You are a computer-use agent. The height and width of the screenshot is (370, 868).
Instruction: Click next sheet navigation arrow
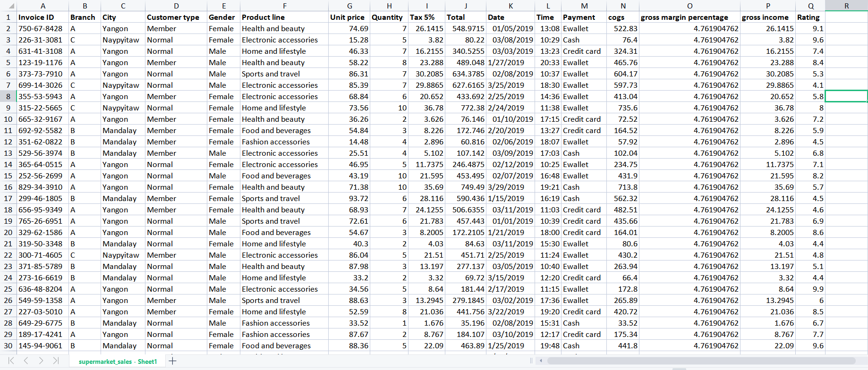pyautogui.click(x=41, y=361)
